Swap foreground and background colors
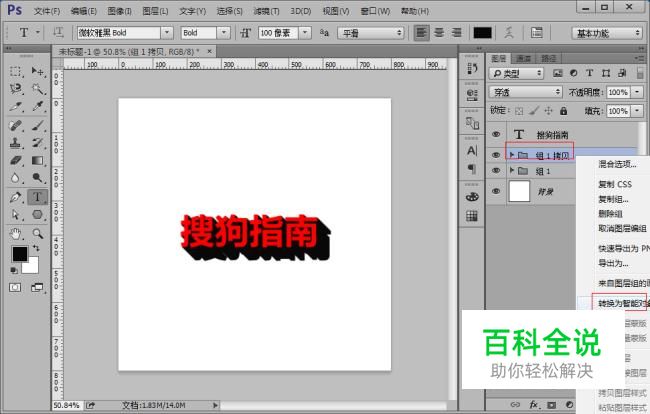650x414 pixels. click(x=36, y=248)
